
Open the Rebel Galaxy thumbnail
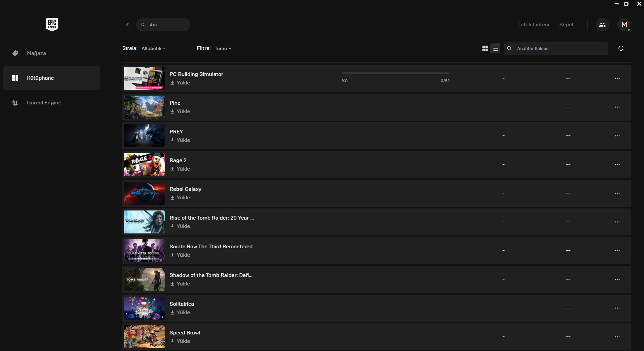[x=144, y=193]
